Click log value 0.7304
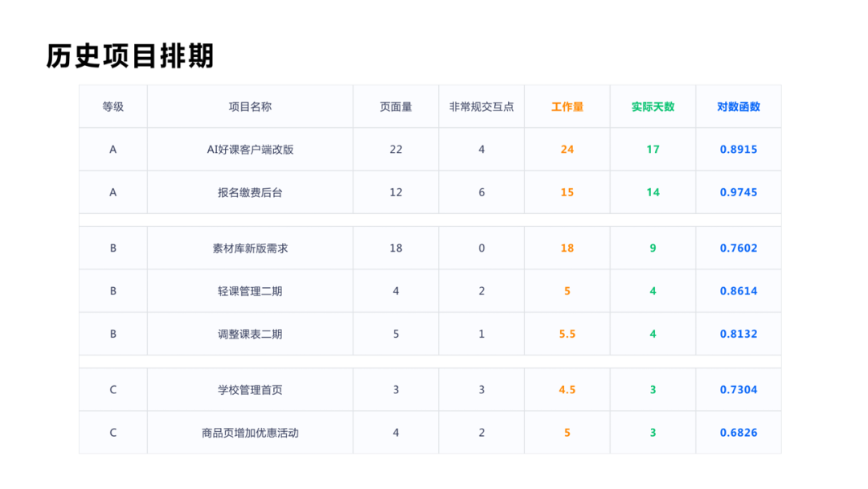 coord(739,390)
